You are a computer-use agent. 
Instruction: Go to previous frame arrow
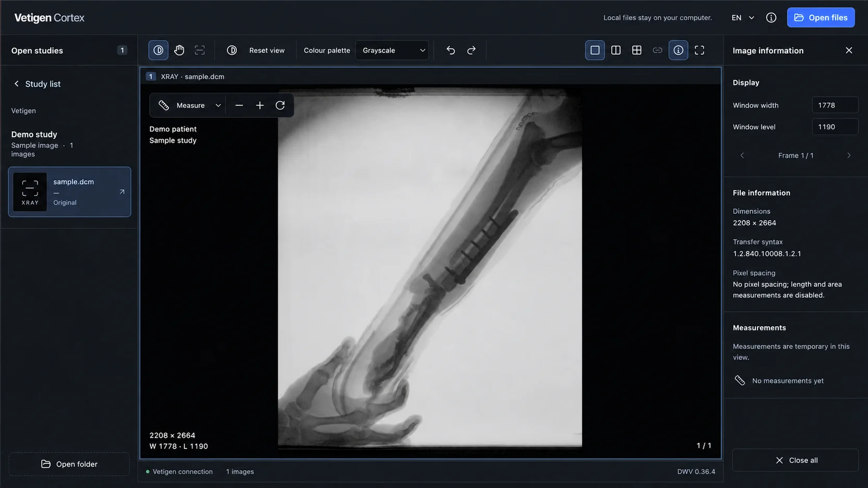[742, 155]
